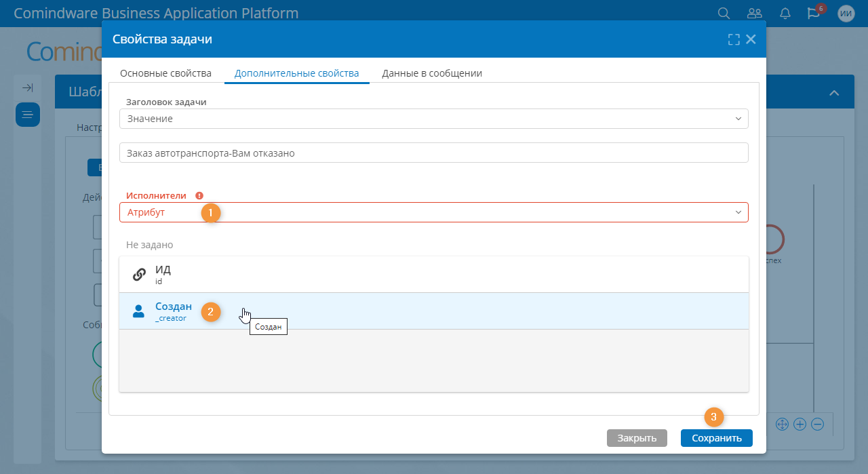Click the Закрыть button
This screenshot has width=868, height=474.
[637, 438]
